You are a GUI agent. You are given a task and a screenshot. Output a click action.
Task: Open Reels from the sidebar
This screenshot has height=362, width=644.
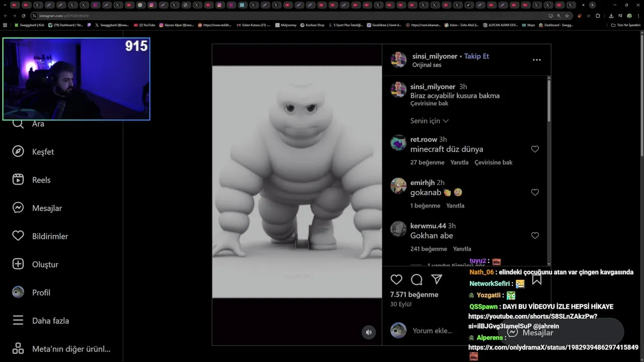coord(31,180)
